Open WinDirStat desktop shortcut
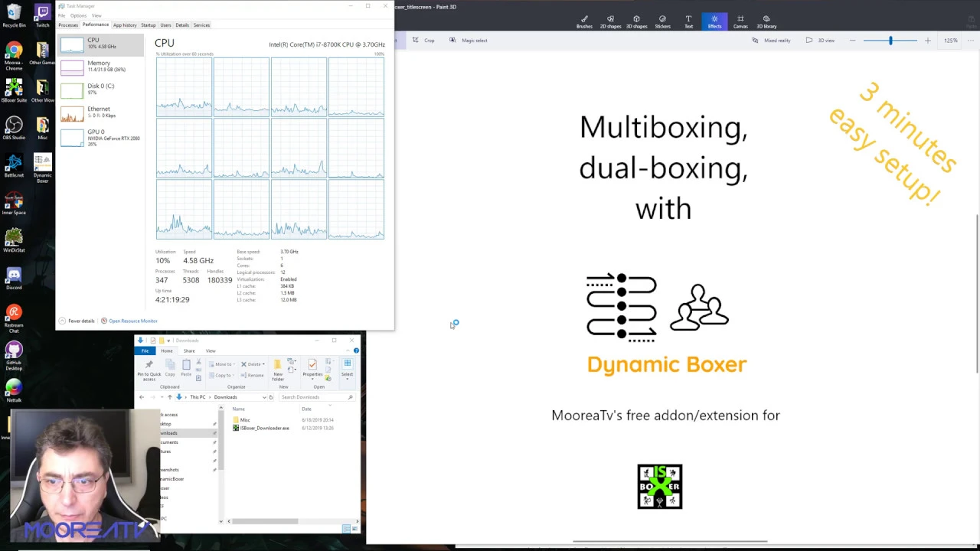Screen dimensions: 980x551 click(x=14, y=240)
